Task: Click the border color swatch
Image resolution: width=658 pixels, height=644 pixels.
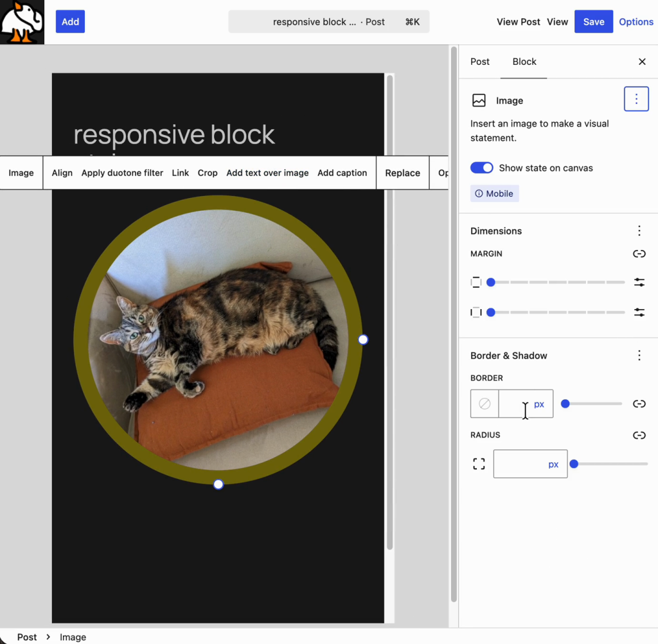Action: [x=485, y=404]
